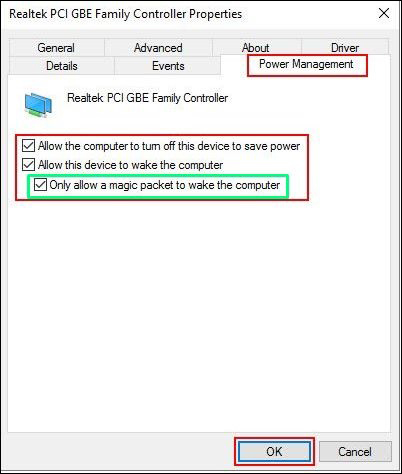This screenshot has width=402, height=474.
Task: Close the Properties dialog with X
Action: (x=384, y=14)
